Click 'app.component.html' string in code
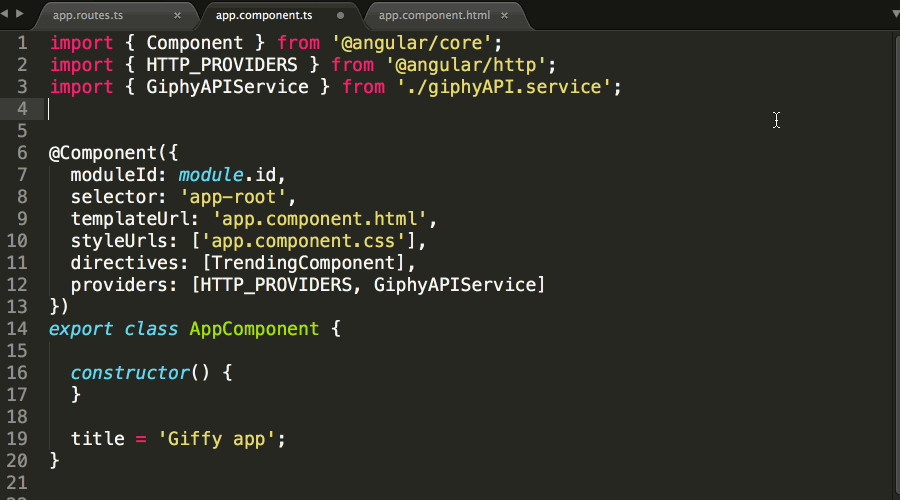Image resolution: width=900 pixels, height=500 pixels. (319, 219)
